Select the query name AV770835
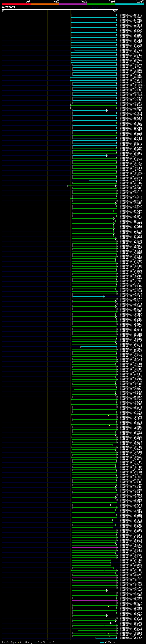 8,7
